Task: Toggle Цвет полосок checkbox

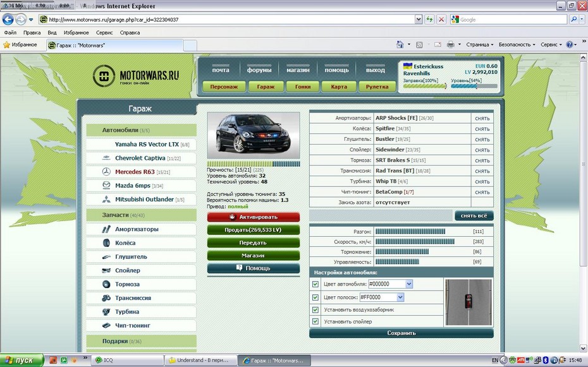Action: pos(315,298)
